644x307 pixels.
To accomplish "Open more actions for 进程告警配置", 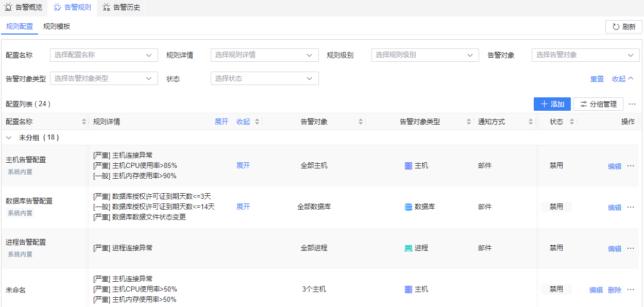I will click(631, 248).
